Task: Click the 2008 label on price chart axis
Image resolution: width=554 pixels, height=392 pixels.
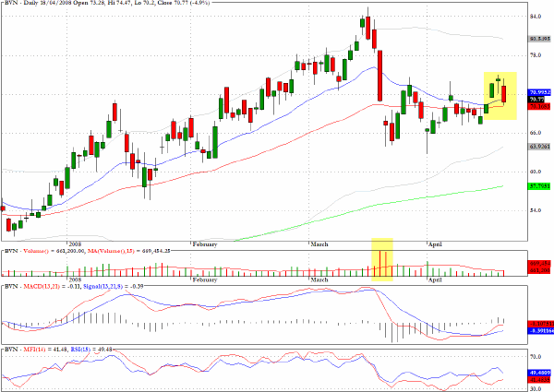Action: [x=75, y=244]
